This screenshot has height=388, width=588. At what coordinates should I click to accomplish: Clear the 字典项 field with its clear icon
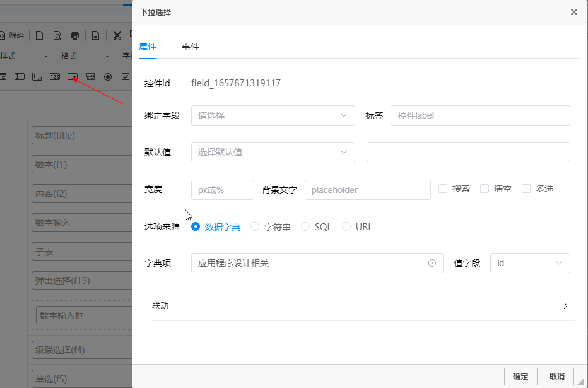pos(432,263)
